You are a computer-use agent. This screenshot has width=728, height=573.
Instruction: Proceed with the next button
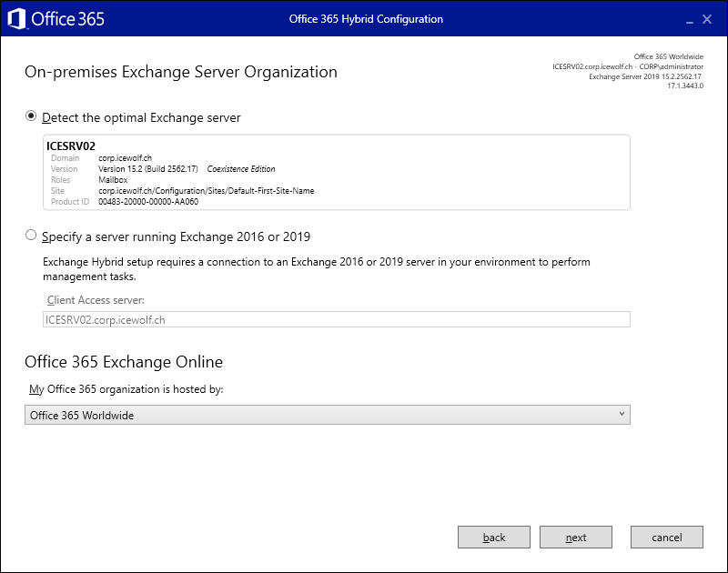(x=576, y=538)
